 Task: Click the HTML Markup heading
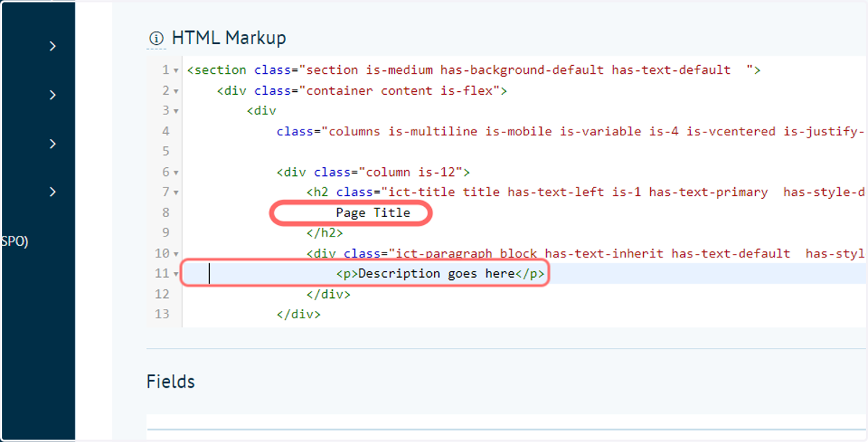coord(229,38)
